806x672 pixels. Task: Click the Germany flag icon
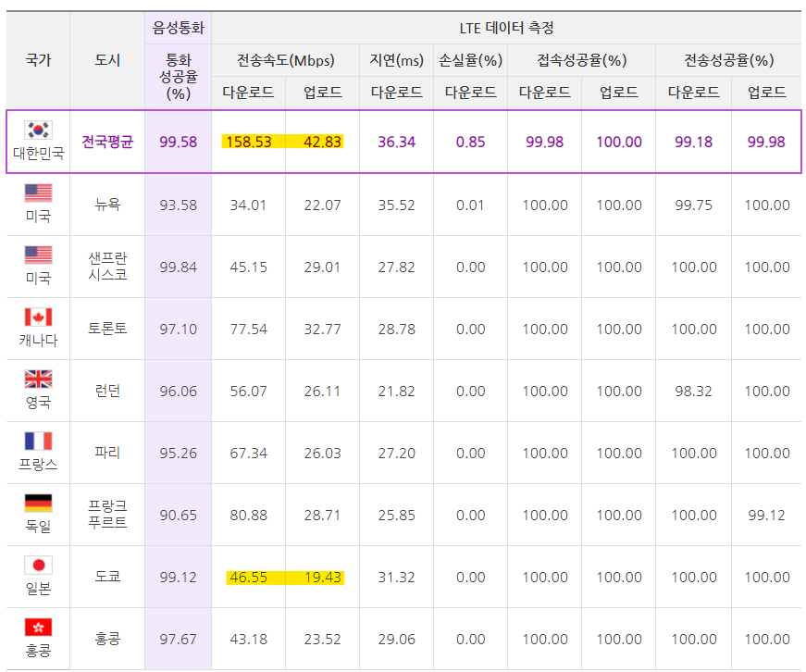[39, 503]
